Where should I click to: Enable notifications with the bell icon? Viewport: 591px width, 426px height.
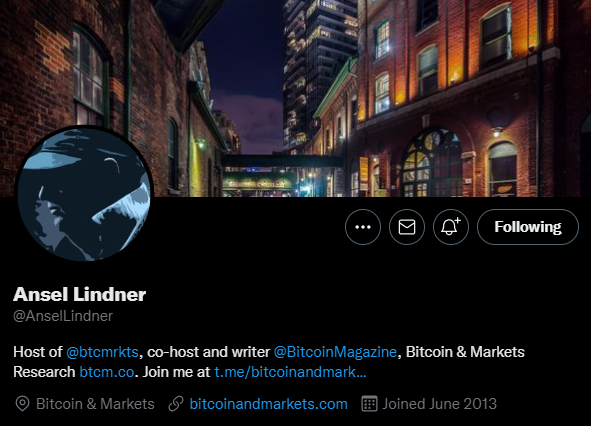coord(451,227)
